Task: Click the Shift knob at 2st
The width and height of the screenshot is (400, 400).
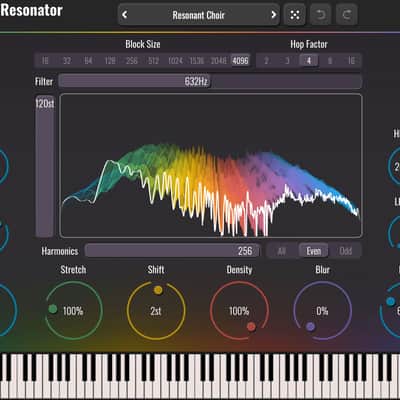Action: (156, 311)
